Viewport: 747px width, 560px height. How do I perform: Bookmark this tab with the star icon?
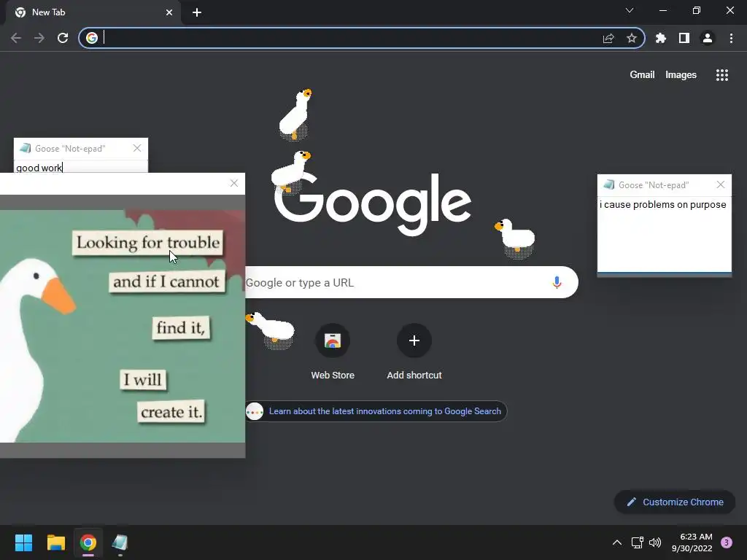pos(632,38)
